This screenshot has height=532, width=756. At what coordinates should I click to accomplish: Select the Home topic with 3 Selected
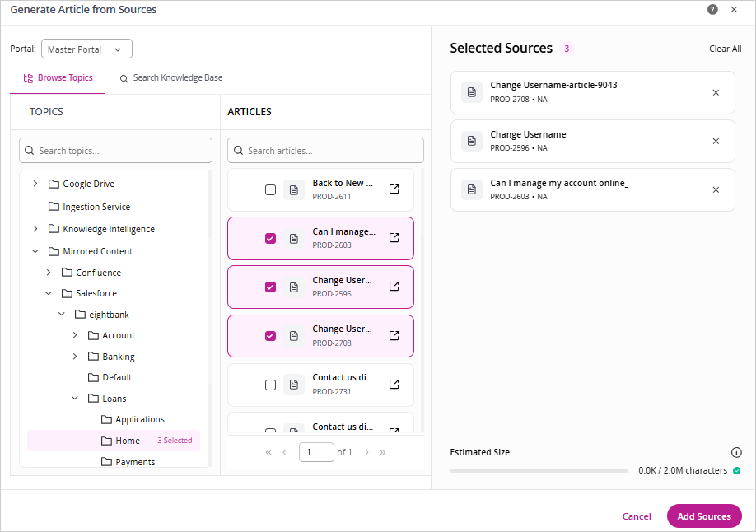(x=114, y=441)
